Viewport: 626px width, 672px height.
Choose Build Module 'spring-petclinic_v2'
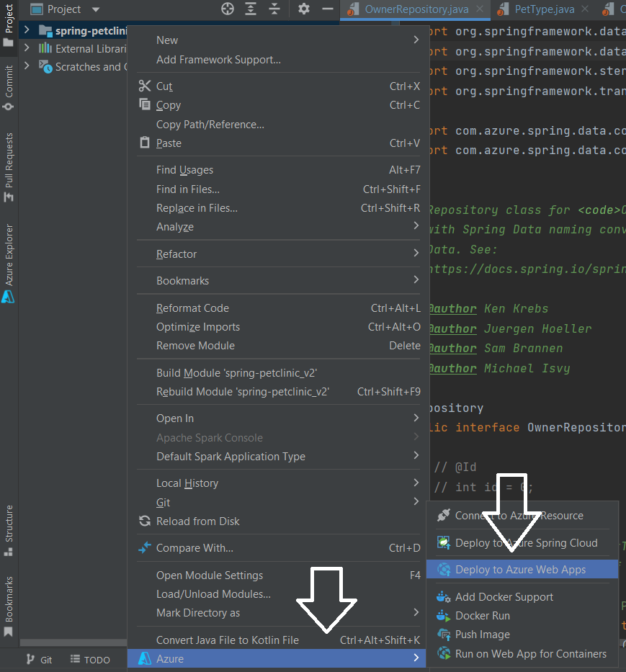[x=278, y=372]
